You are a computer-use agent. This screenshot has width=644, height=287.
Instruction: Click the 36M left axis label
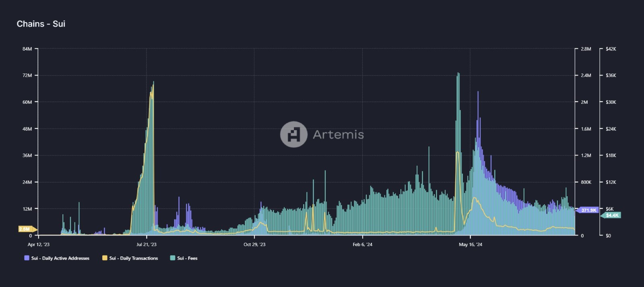[x=27, y=156]
